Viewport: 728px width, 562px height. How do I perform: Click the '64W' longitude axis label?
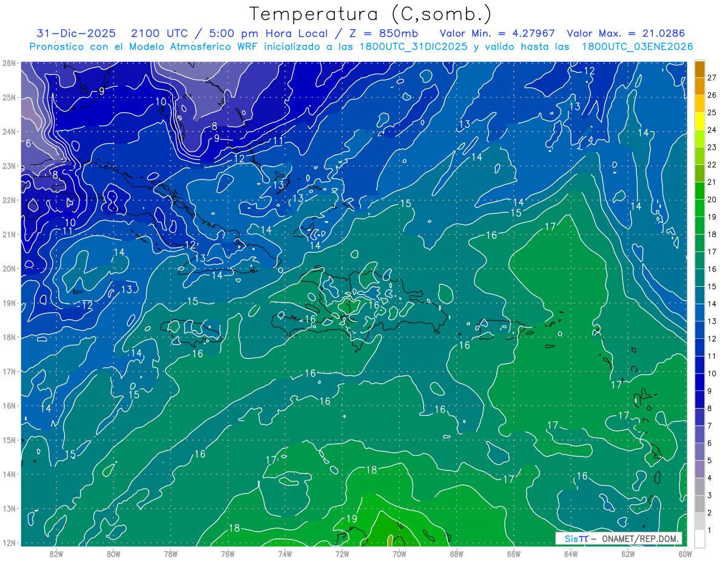point(571,554)
